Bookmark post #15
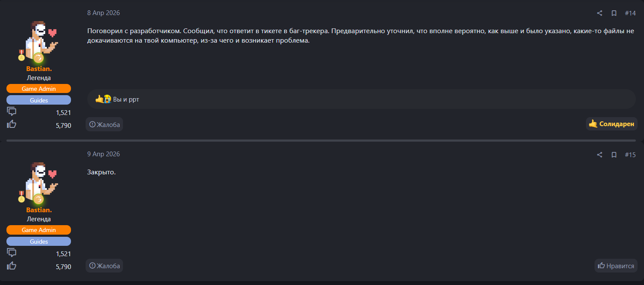644x285 pixels. coord(614,155)
